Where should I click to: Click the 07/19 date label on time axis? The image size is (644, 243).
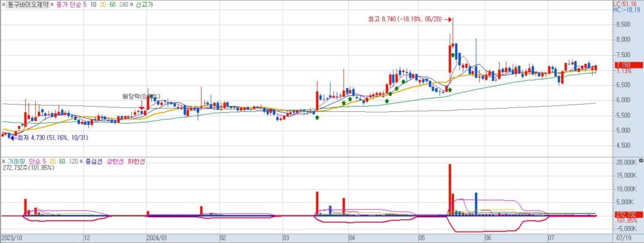click(x=624, y=237)
